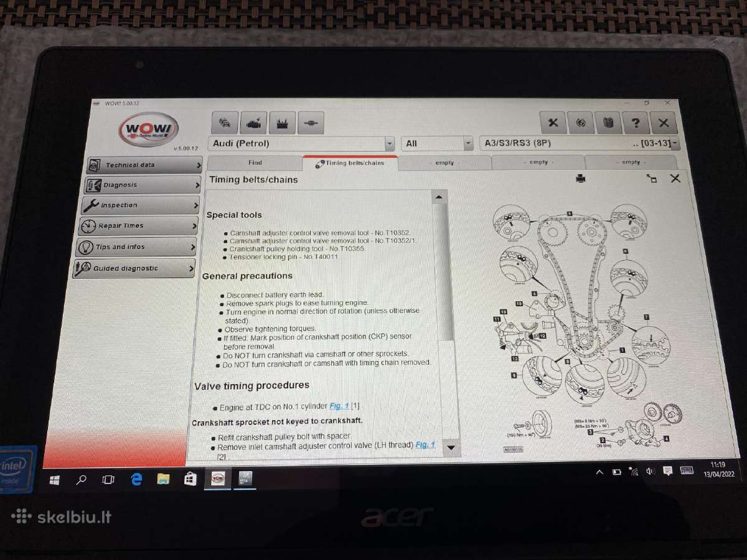Open the tools settings wrench icon
The image size is (747, 560).
(553, 123)
